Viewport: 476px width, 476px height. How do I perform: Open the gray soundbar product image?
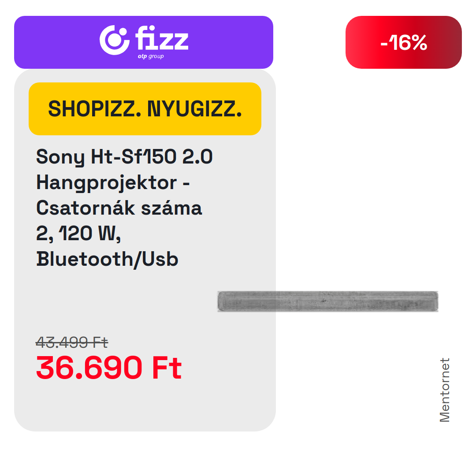coord(328,301)
